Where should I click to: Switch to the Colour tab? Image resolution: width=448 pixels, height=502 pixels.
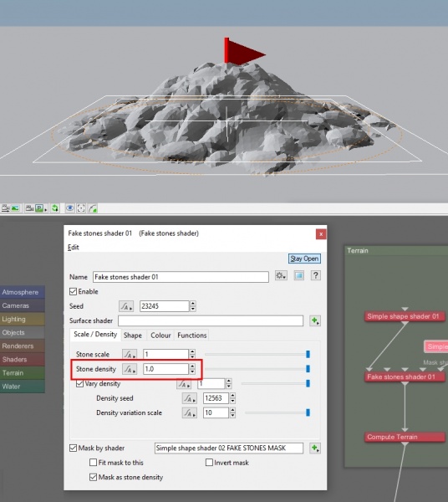tap(160, 336)
